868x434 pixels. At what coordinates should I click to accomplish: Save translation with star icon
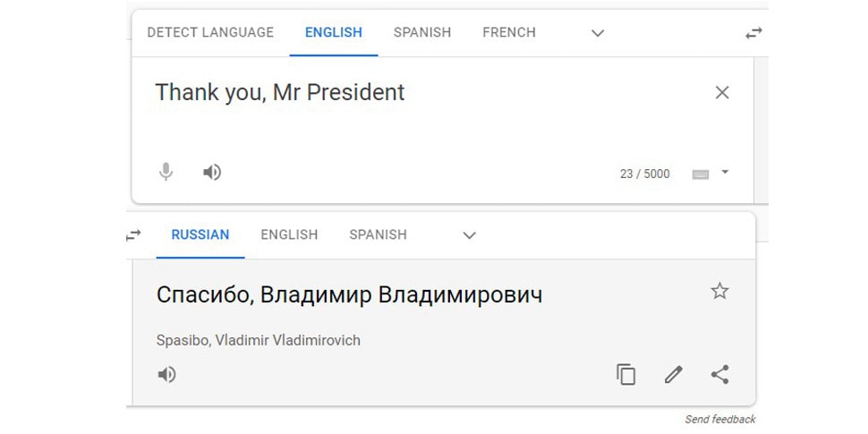(x=719, y=291)
